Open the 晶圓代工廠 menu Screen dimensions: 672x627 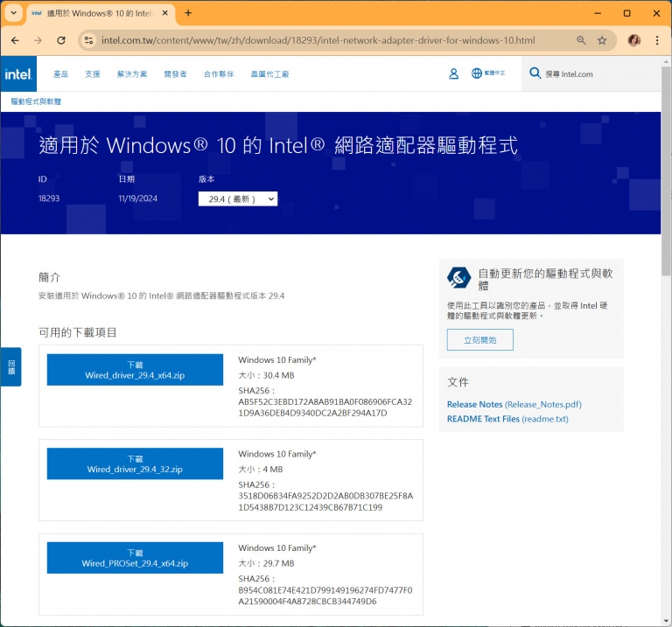(x=269, y=74)
